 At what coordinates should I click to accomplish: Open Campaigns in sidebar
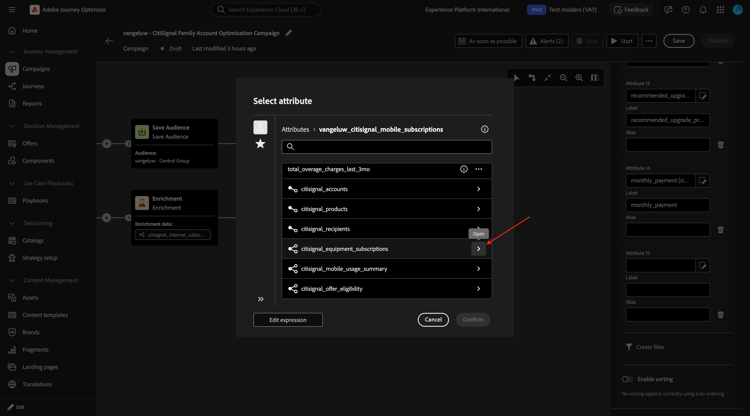coord(36,69)
